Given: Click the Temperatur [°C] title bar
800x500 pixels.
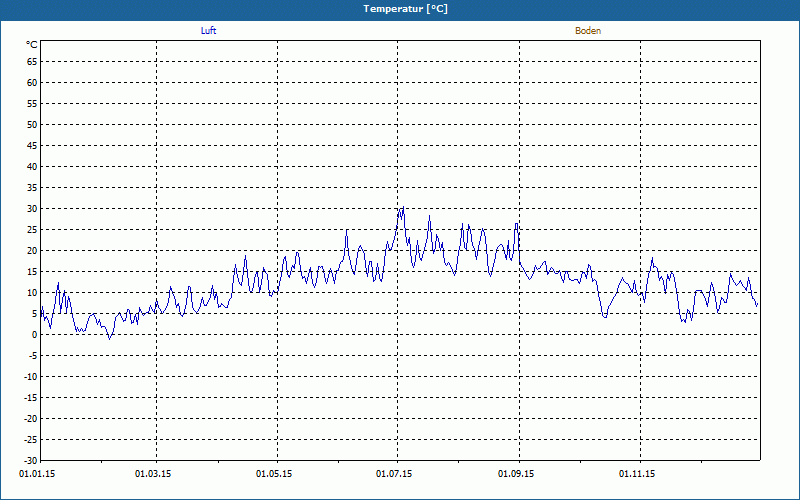Looking at the screenshot, I should 400,10.
